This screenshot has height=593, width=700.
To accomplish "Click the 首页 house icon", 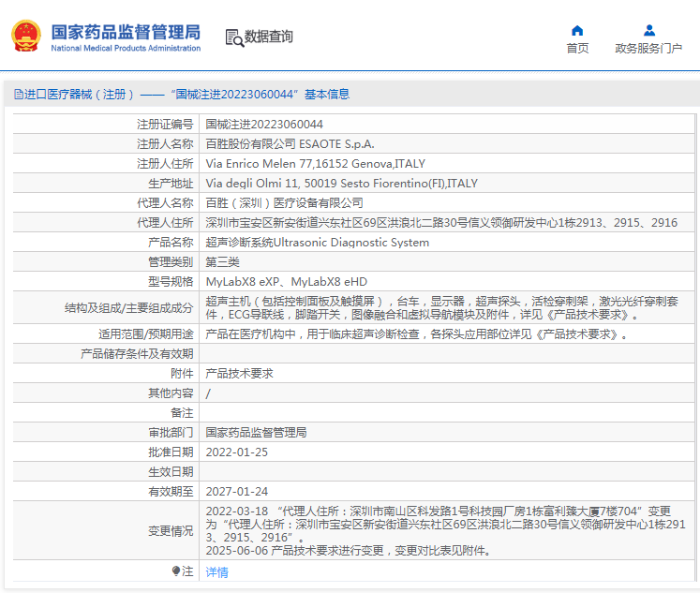I will click(x=577, y=30).
